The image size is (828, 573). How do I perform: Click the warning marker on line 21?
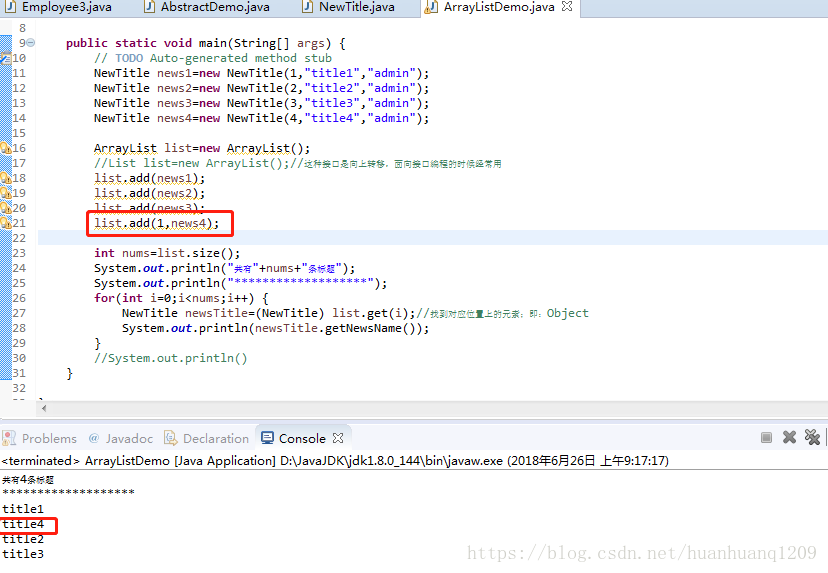(5, 223)
